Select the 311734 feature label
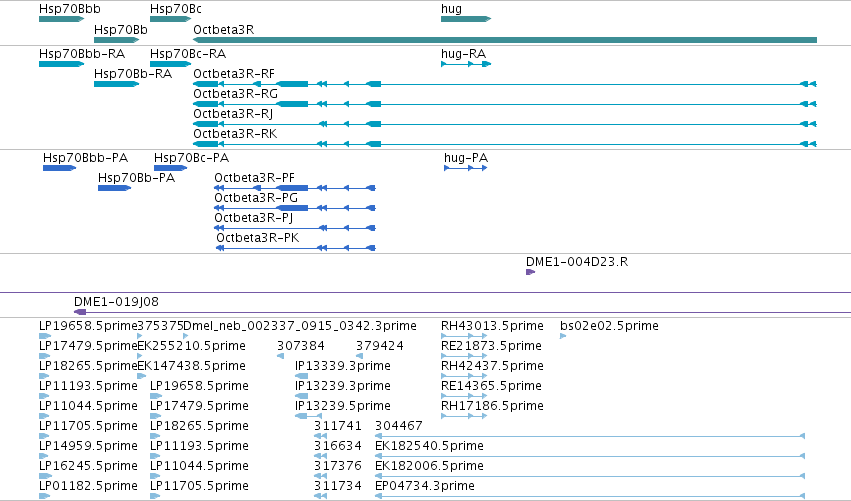 tap(338, 486)
